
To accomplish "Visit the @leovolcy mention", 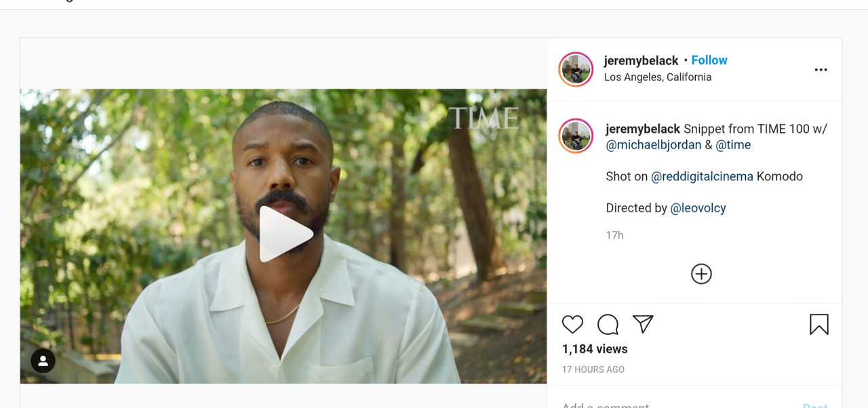I will pyautogui.click(x=698, y=208).
